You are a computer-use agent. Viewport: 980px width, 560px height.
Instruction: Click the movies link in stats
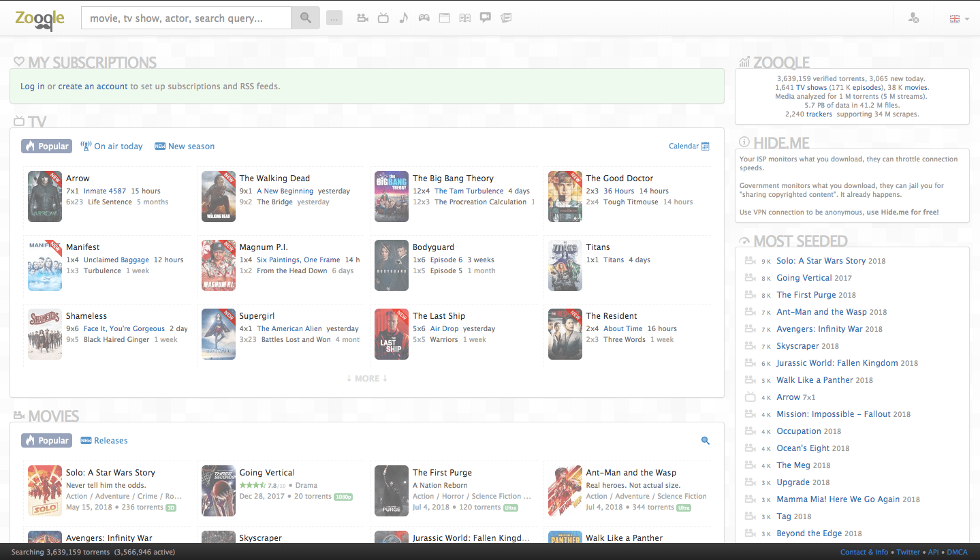coord(916,88)
